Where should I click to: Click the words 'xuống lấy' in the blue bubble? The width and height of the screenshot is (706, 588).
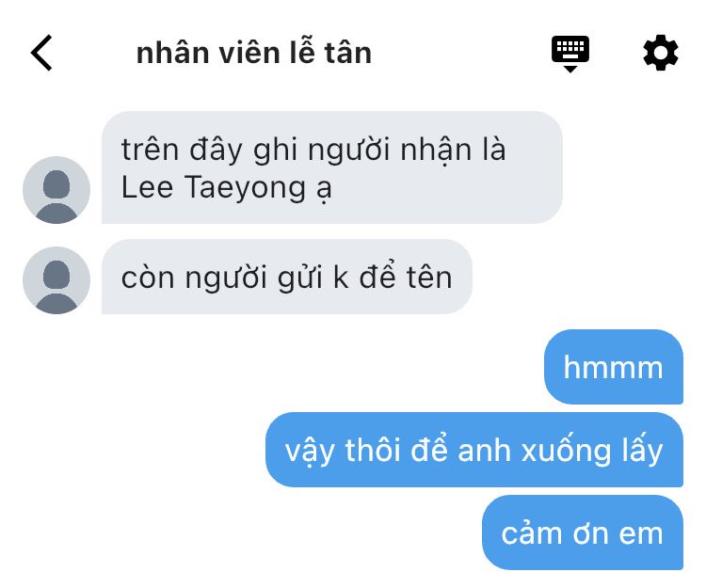pos(592,451)
